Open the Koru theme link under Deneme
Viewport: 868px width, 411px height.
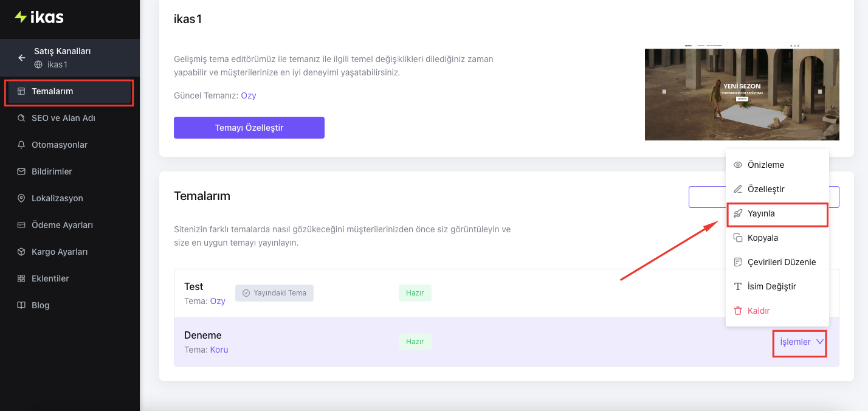click(x=219, y=350)
